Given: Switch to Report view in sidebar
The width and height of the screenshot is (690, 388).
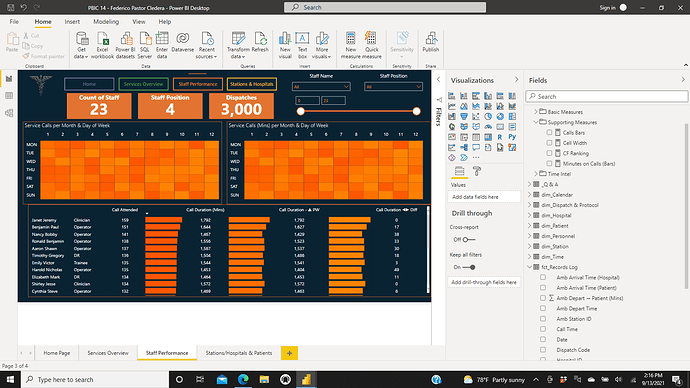Looking at the screenshot, I should point(9,79).
